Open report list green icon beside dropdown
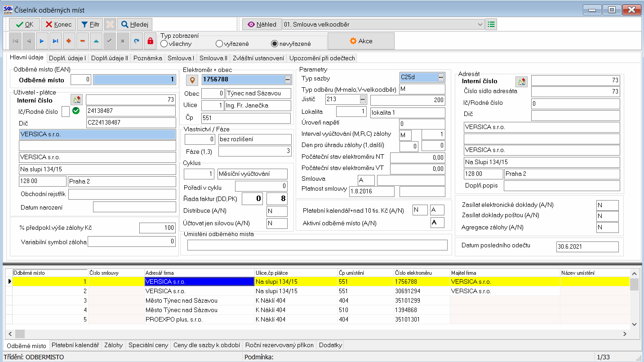Viewport: 644px width, 362px height. (x=491, y=24)
